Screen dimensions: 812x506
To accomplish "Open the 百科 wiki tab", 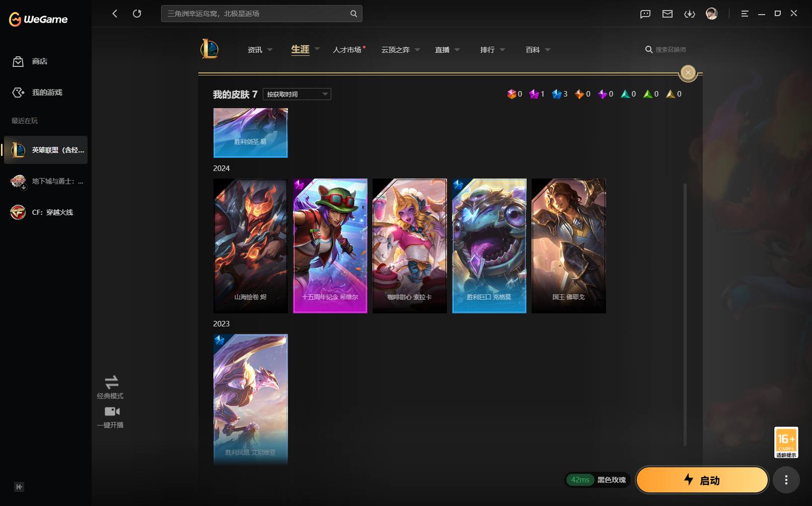I will pos(533,50).
